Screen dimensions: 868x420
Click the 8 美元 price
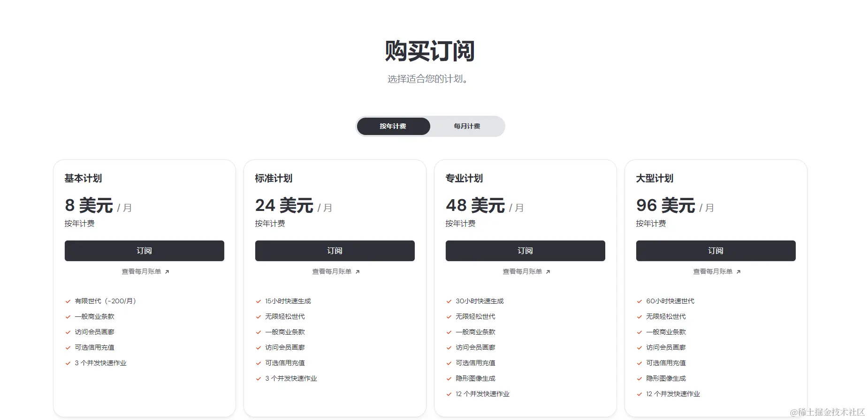pyautogui.click(x=89, y=205)
